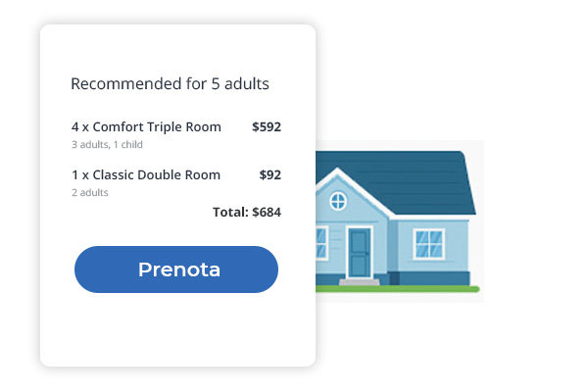Click the "2 adults" subtitle
The image size is (588, 392).
click(x=90, y=193)
